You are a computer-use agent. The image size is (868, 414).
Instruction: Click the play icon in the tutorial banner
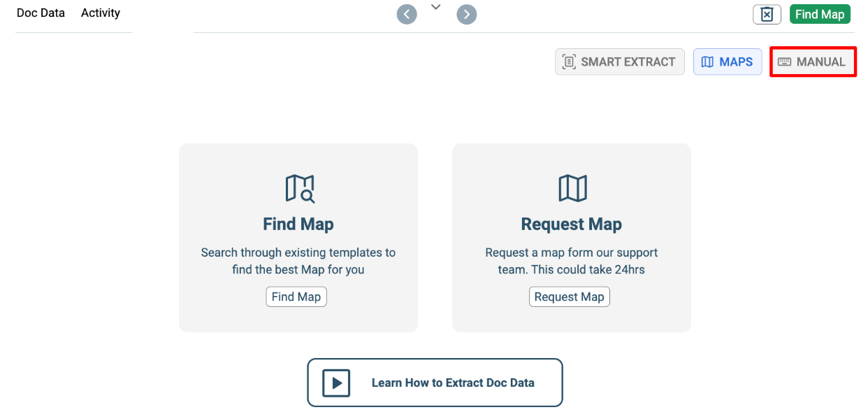[336, 383]
